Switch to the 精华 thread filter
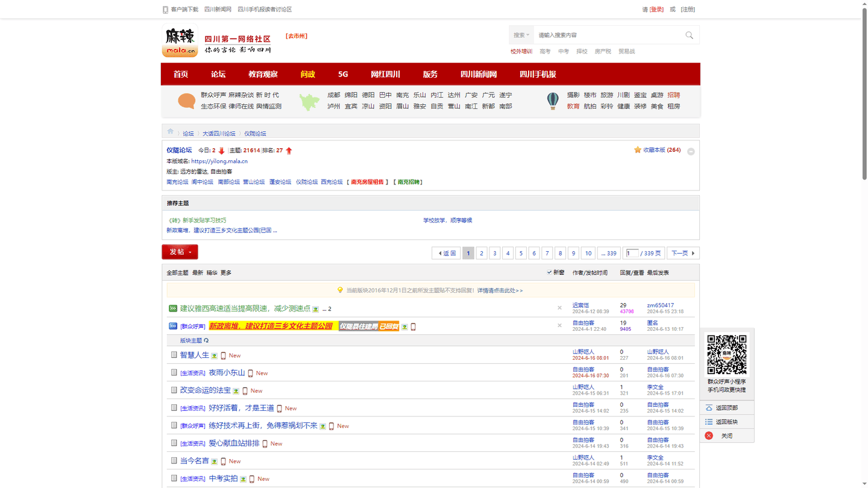The height and width of the screenshot is (488, 868). 212,273
